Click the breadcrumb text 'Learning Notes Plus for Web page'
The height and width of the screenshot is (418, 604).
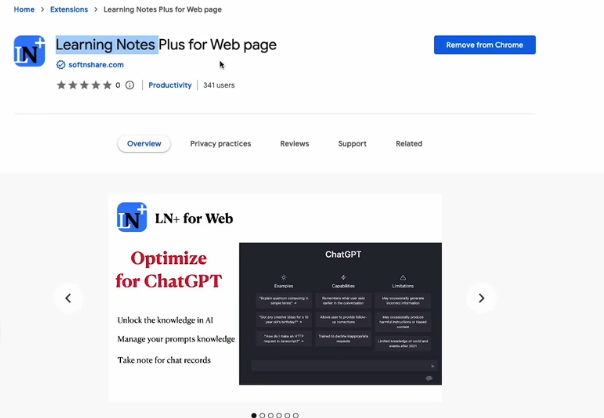(x=163, y=9)
